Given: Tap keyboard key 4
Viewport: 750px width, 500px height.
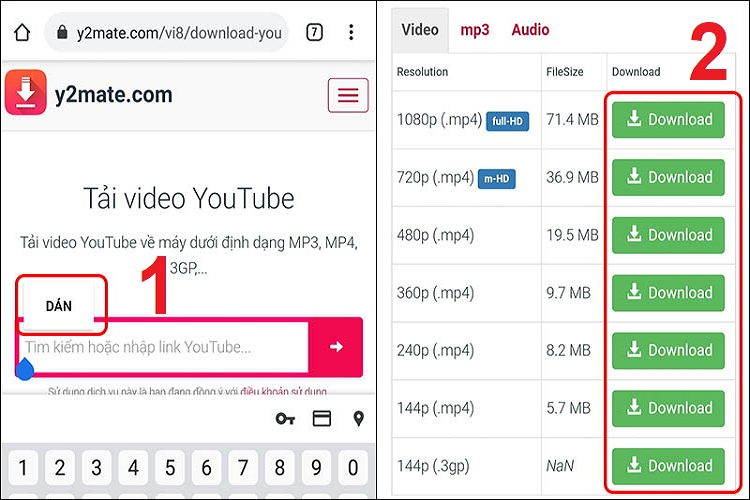Looking at the screenshot, I should tap(133, 467).
